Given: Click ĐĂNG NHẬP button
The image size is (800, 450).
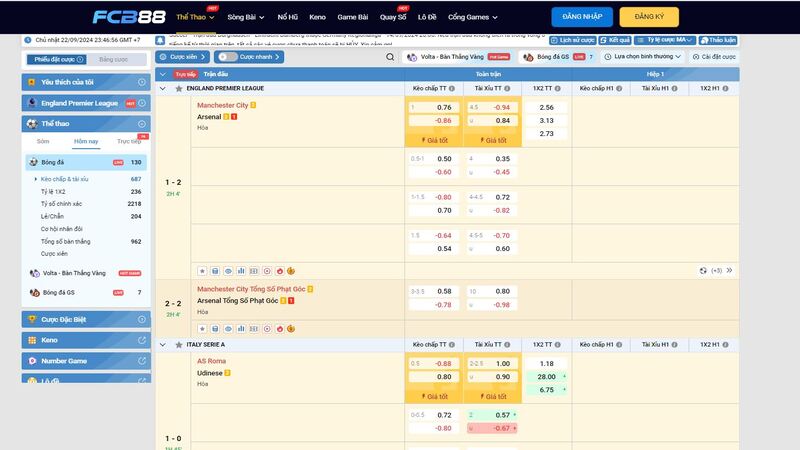Looking at the screenshot, I should tap(582, 17).
